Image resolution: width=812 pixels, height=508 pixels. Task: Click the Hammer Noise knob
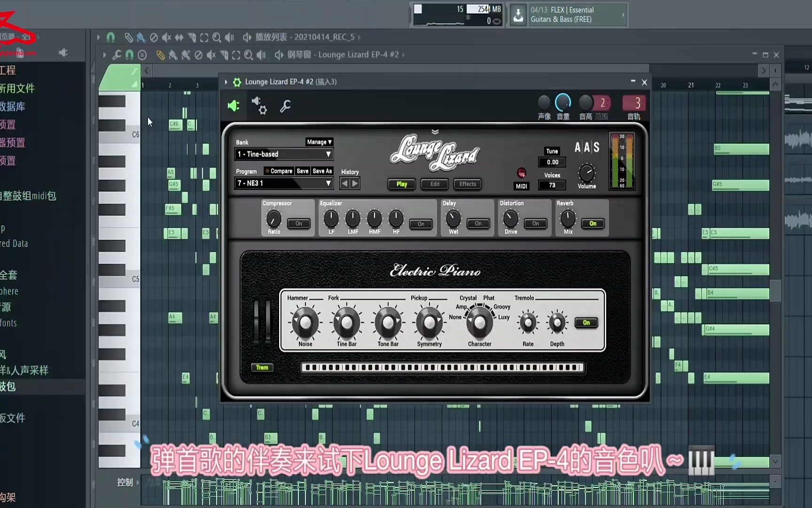click(305, 323)
